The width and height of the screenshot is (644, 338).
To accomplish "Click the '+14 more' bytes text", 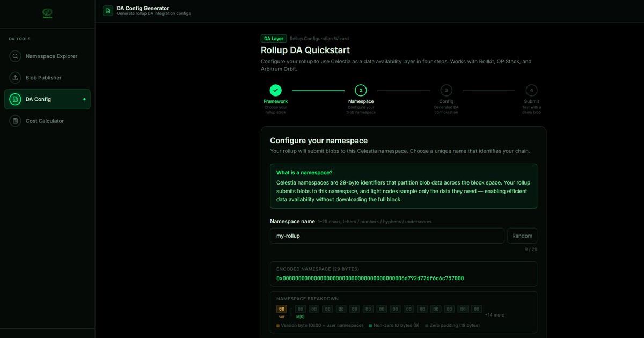I will pos(494,315).
